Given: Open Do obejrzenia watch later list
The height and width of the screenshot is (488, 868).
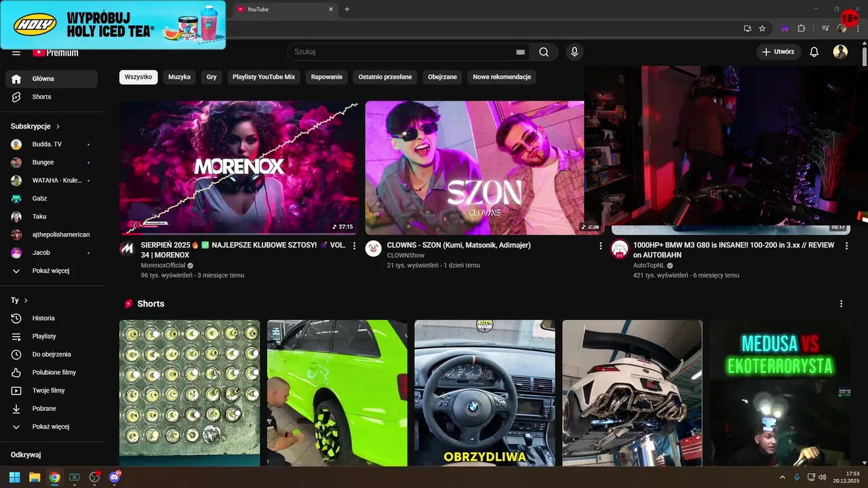Looking at the screenshot, I should (52, 354).
